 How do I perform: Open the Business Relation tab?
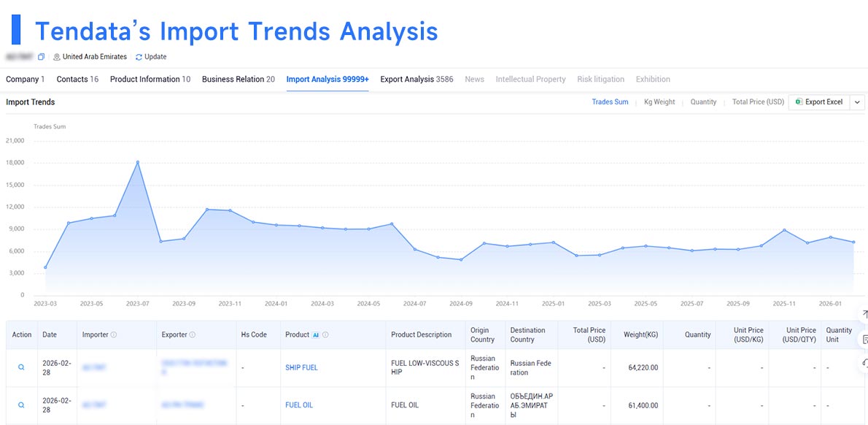pos(238,80)
